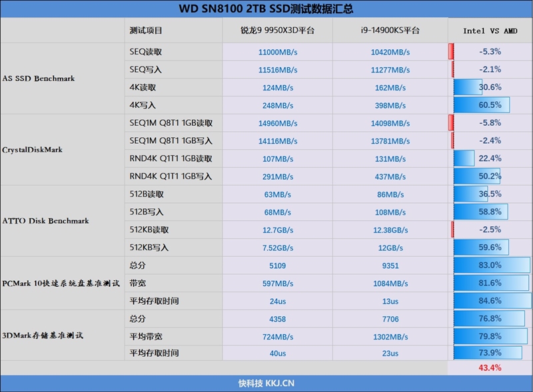Select 'RND4K Q1T1 1GB写入' row label
Screen dimensions: 533x392
click(171, 176)
